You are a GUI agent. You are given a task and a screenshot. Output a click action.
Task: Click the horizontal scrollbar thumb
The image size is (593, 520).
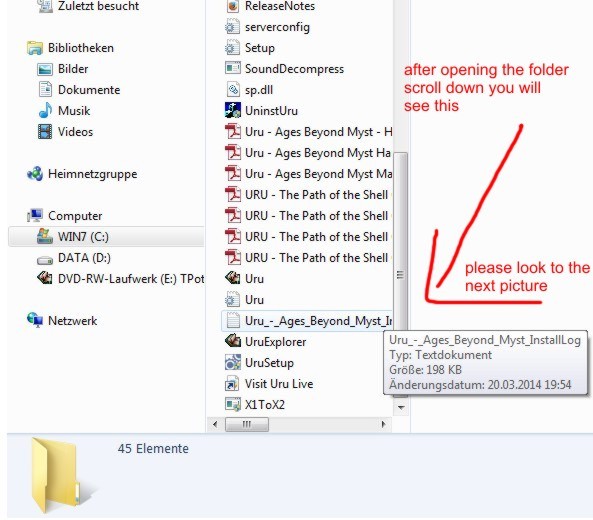tap(247, 424)
